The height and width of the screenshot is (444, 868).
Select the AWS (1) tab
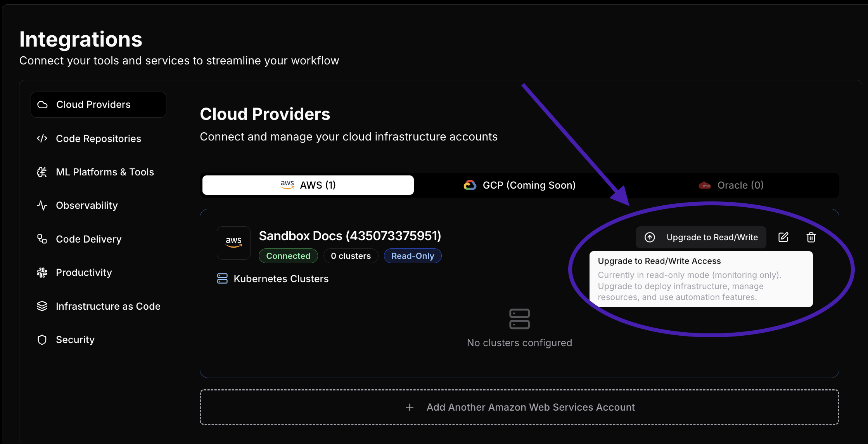(x=308, y=185)
